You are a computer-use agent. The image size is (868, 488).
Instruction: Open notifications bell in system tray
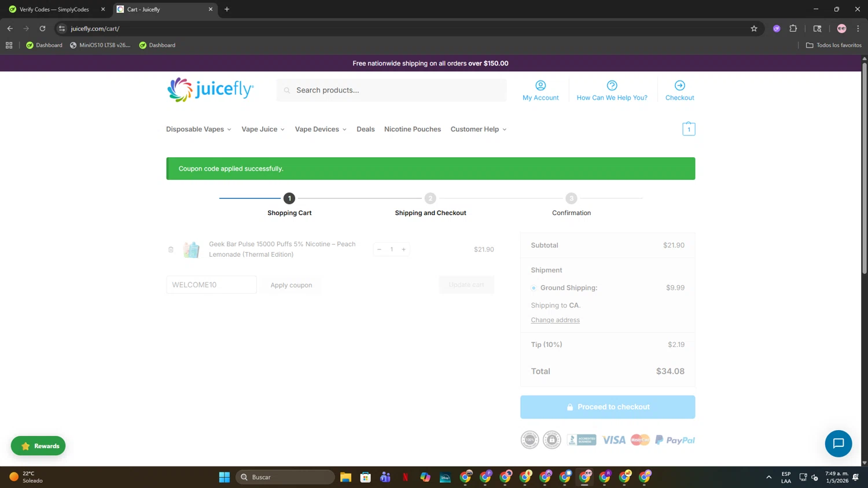tap(855, 477)
